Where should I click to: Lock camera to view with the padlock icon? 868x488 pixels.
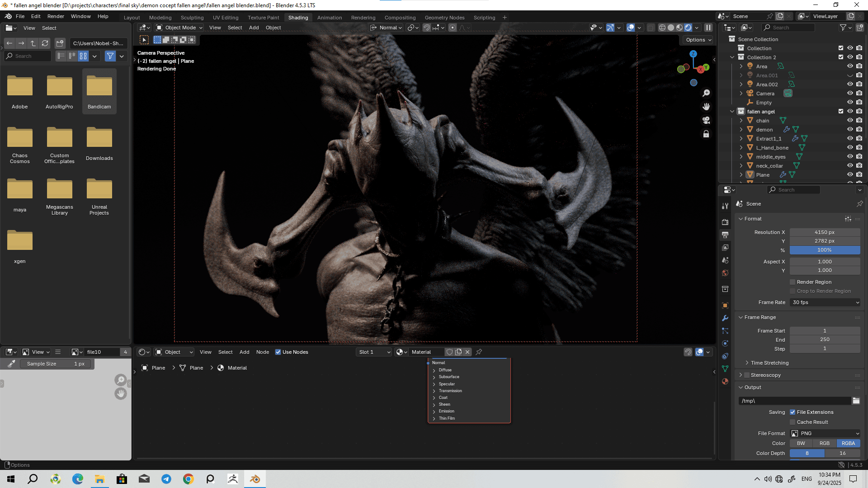[x=706, y=134]
